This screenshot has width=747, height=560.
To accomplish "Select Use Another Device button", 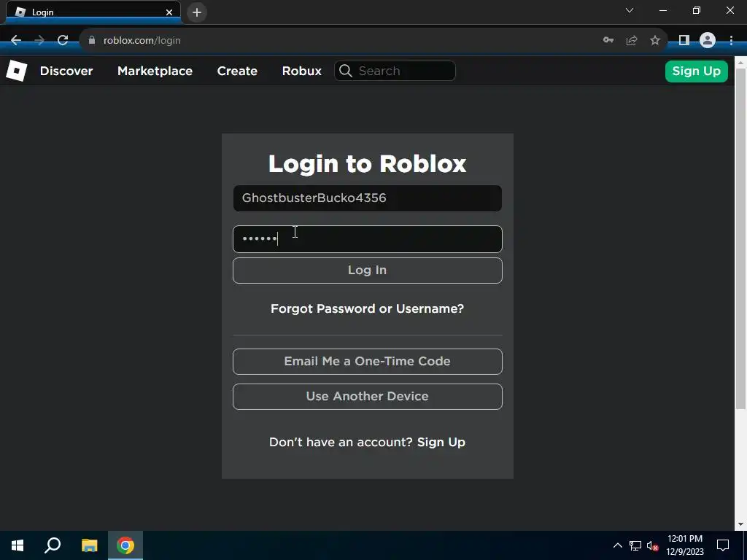I will point(368,397).
